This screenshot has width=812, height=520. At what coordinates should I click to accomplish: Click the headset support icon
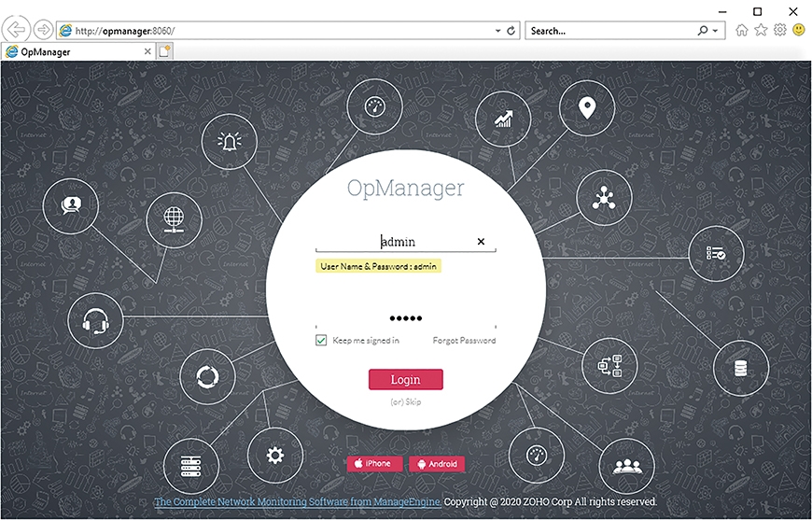point(96,320)
